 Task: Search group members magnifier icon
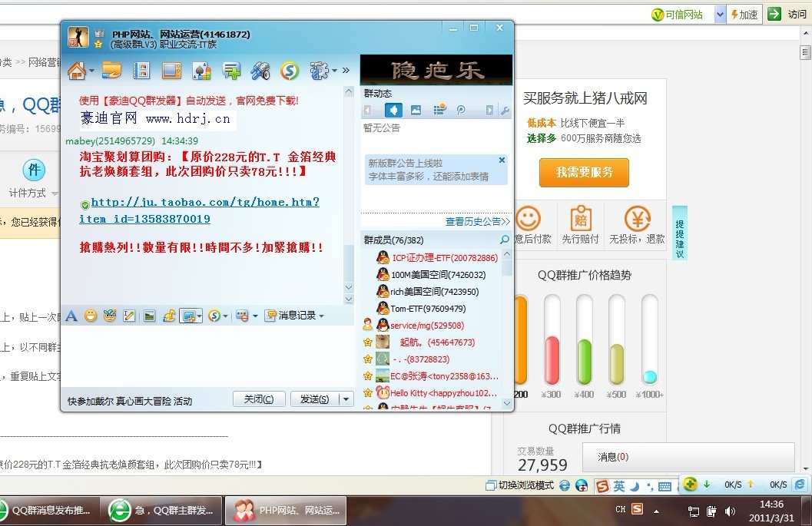click(505, 240)
